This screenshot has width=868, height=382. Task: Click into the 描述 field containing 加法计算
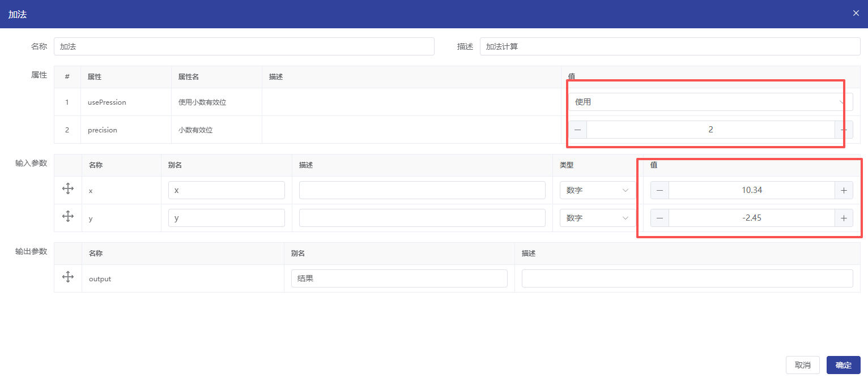(x=670, y=46)
